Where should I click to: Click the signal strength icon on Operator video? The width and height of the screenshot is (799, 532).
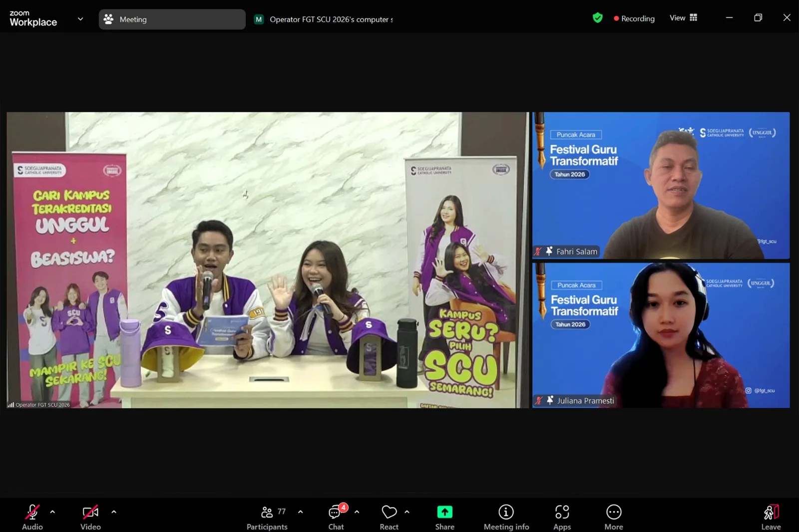pyautogui.click(x=10, y=405)
